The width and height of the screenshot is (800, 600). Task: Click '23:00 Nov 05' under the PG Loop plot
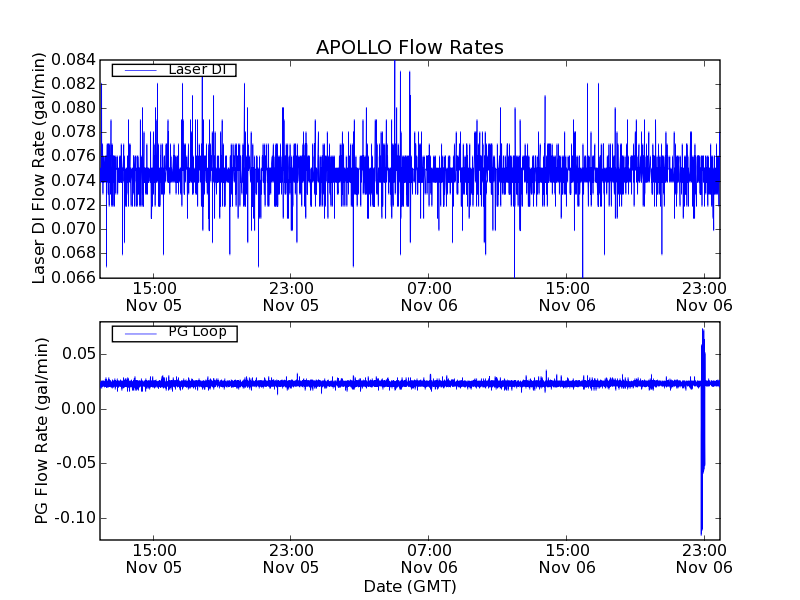click(291, 559)
